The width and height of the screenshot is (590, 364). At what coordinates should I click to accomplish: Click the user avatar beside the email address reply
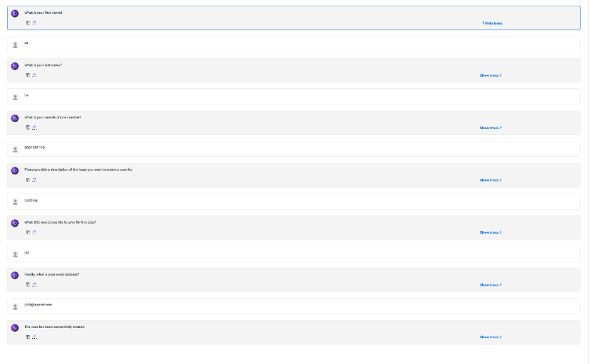pos(15,307)
